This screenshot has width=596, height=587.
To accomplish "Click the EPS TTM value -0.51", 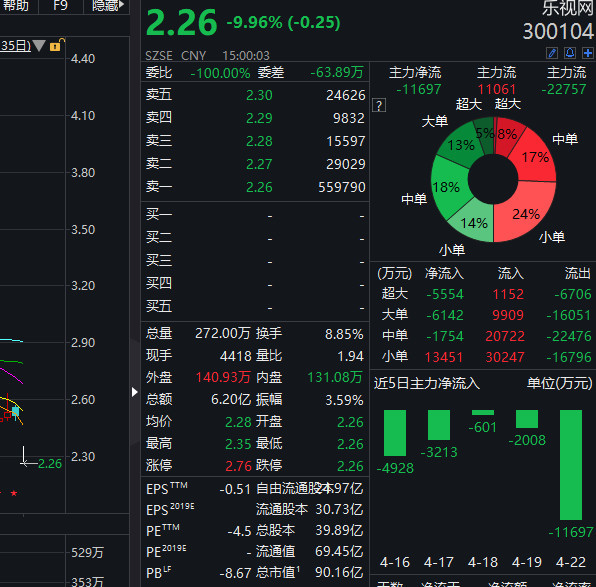I will point(235,489).
